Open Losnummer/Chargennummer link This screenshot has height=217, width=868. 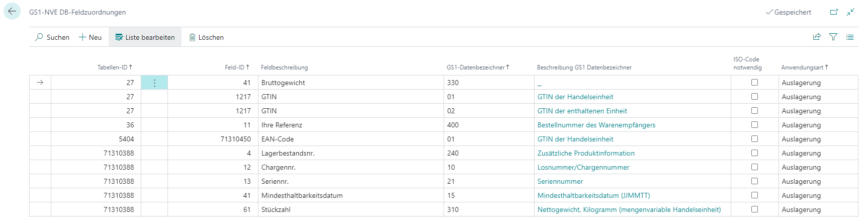583,167
